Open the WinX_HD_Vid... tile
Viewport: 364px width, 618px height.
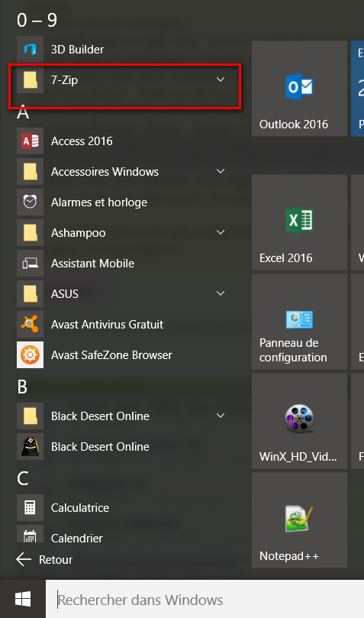tap(299, 421)
